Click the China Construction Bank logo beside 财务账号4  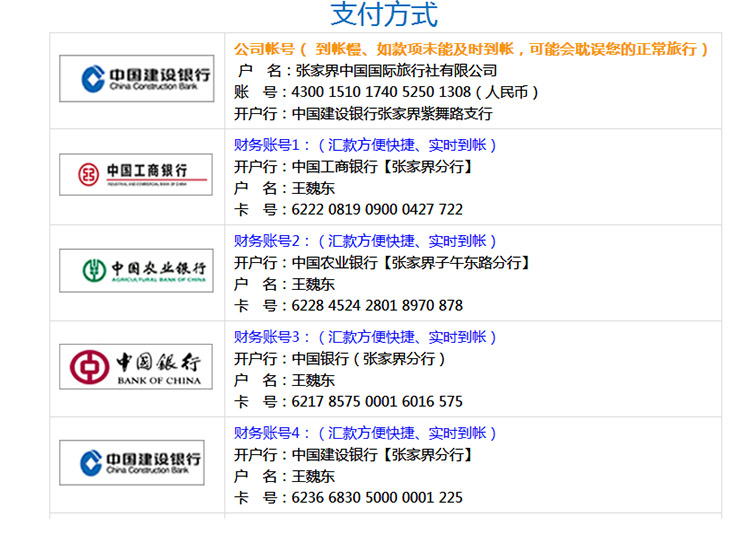coord(136,462)
